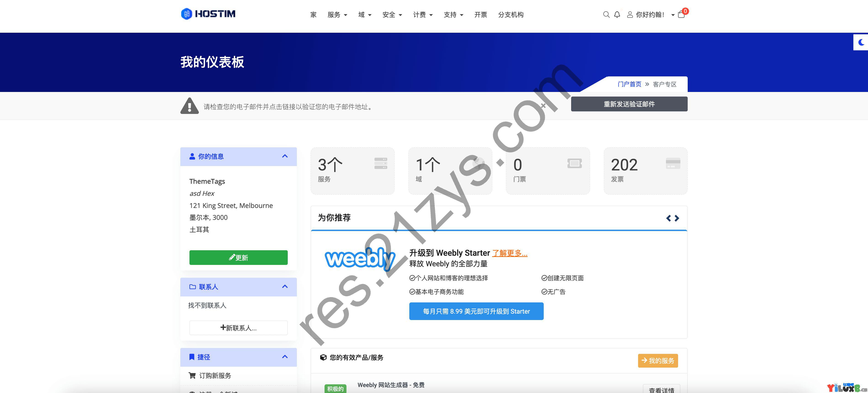Open the 订购新服务 shortcut link

[x=215, y=375]
